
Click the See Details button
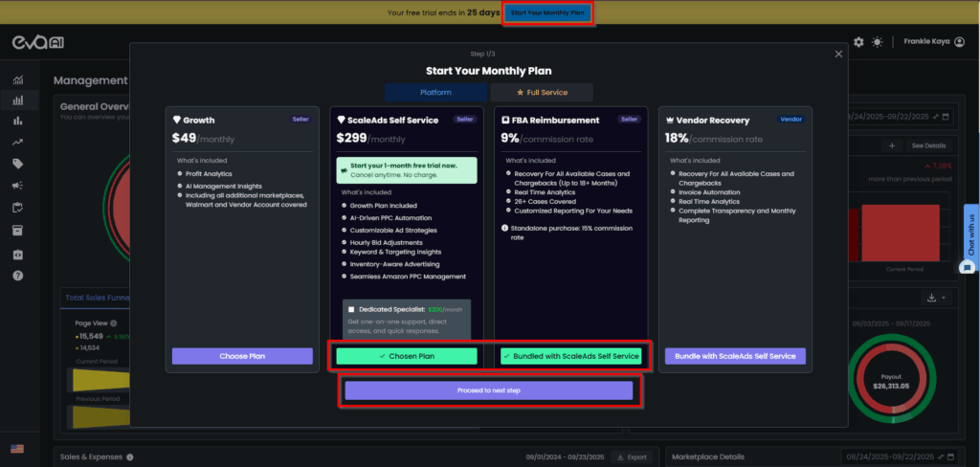pyautogui.click(x=928, y=145)
